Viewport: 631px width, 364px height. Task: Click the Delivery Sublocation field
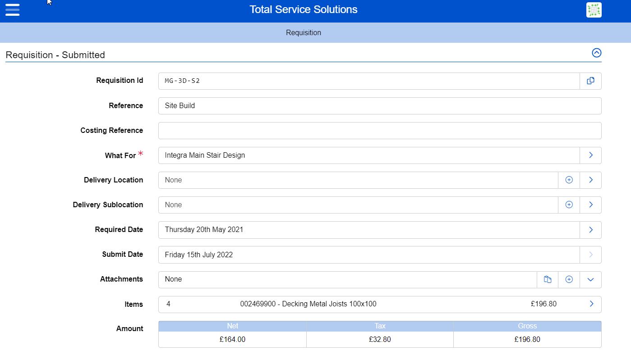[358, 205]
